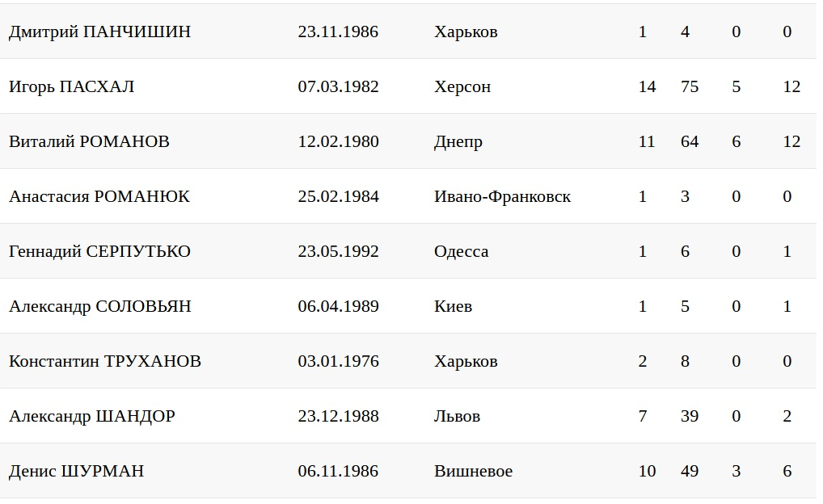Click the Львов city cell
823x504 pixels.
tap(457, 417)
